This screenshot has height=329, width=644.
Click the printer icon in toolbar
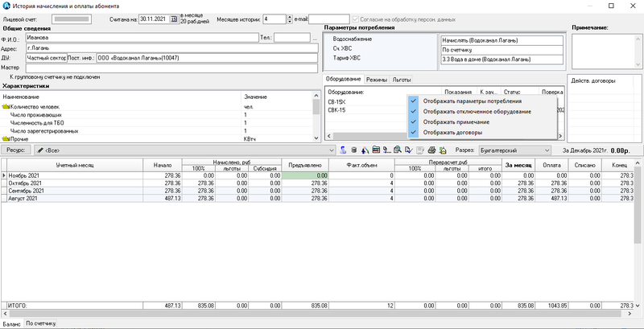[x=431, y=150]
